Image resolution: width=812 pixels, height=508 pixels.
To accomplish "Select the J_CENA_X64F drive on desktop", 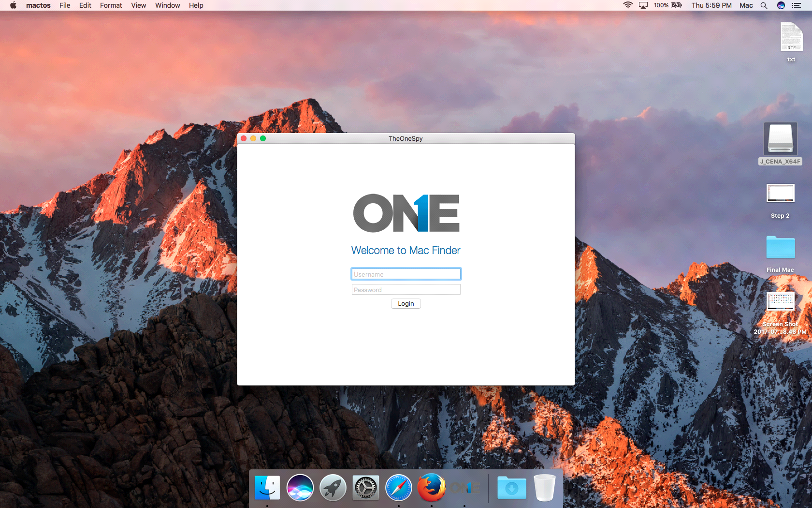I will (780, 144).
